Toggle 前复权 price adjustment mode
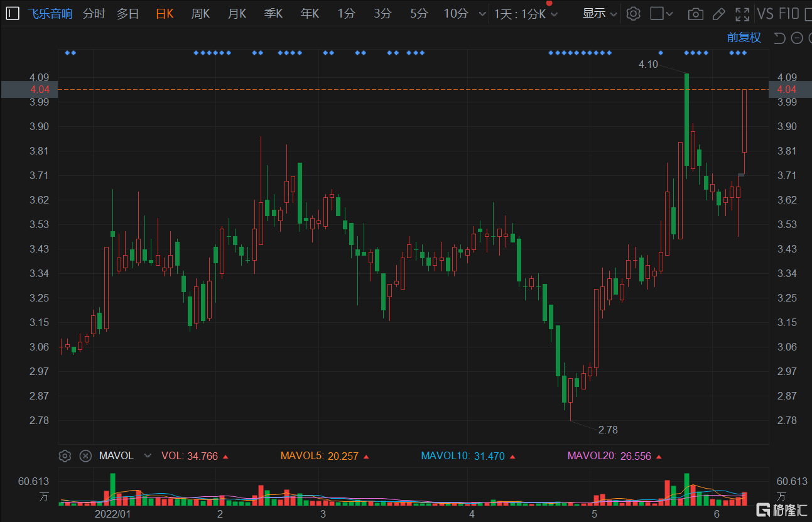Screen dimensions: 812x522 coord(744,38)
